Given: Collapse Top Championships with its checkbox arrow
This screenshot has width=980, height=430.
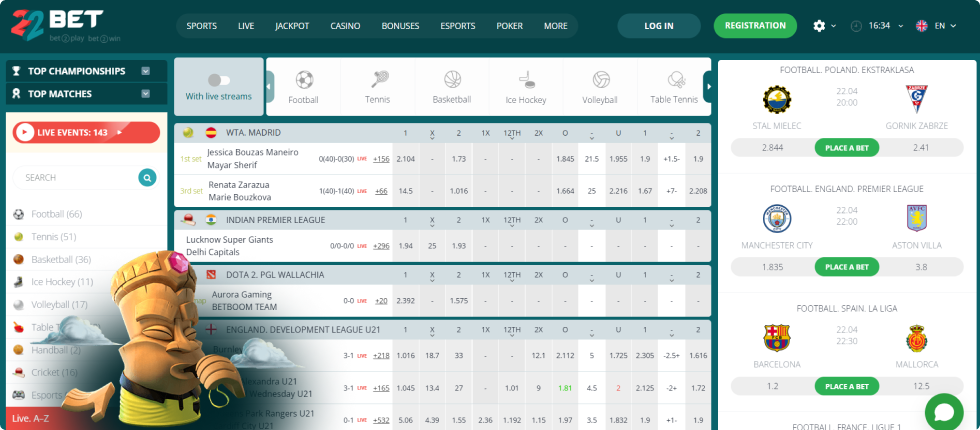Looking at the screenshot, I should tap(146, 71).
